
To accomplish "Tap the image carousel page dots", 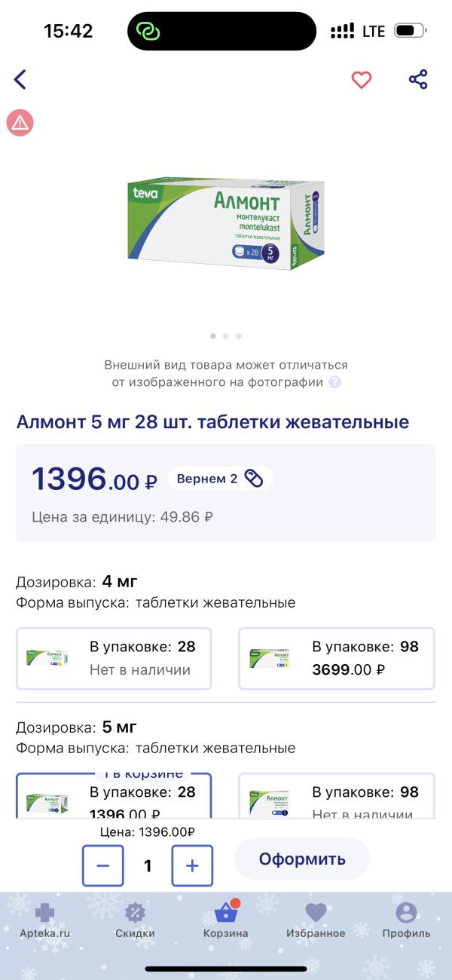I will (226, 335).
